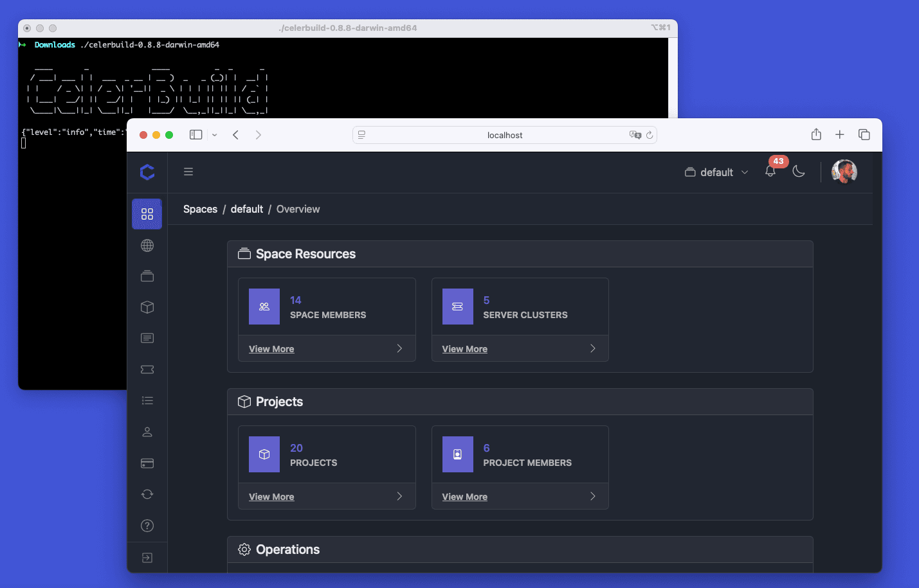The height and width of the screenshot is (588, 919).
Task: Open the credit card icon in the sidebar
Action: (x=147, y=463)
